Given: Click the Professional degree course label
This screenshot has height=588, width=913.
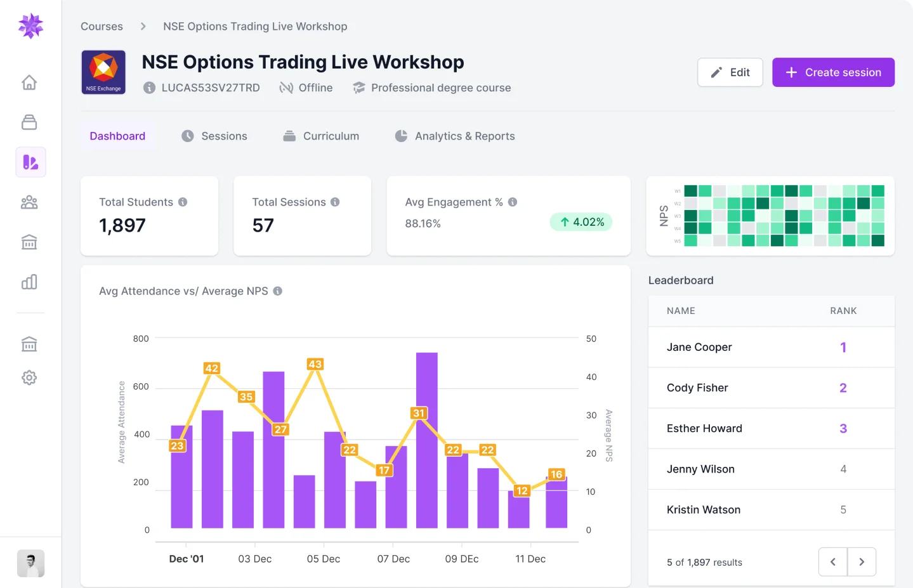Looking at the screenshot, I should (x=441, y=88).
